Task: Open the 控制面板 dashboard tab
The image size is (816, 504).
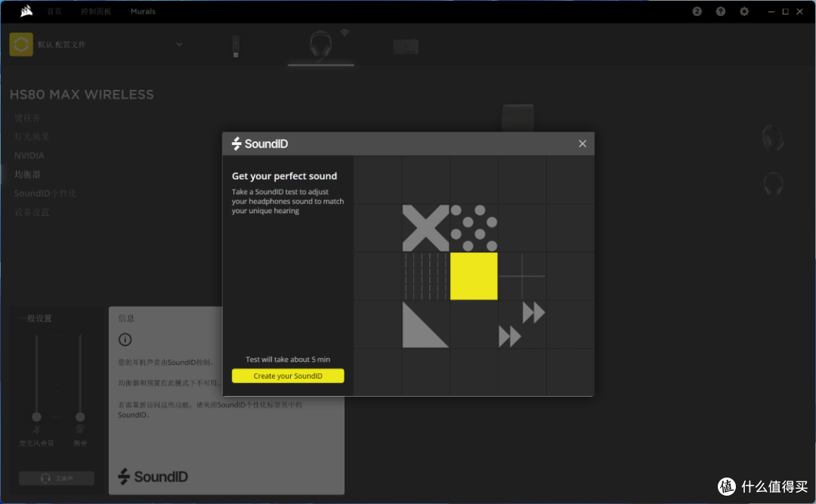Action: point(96,11)
